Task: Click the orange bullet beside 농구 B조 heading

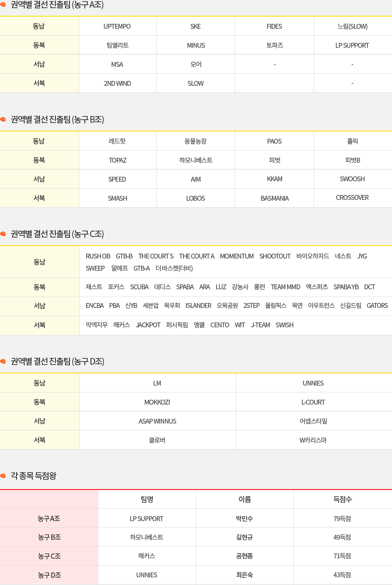Action: (x=3, y=119)
